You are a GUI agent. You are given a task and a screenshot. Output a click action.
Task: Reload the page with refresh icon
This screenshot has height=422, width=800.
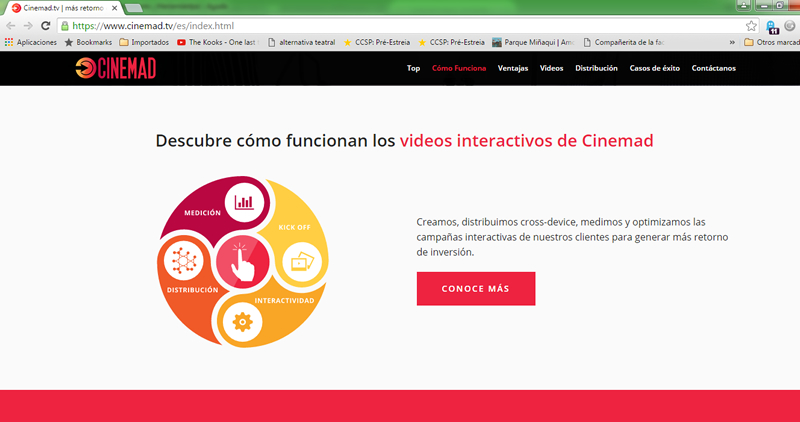[x=45, y=26]
